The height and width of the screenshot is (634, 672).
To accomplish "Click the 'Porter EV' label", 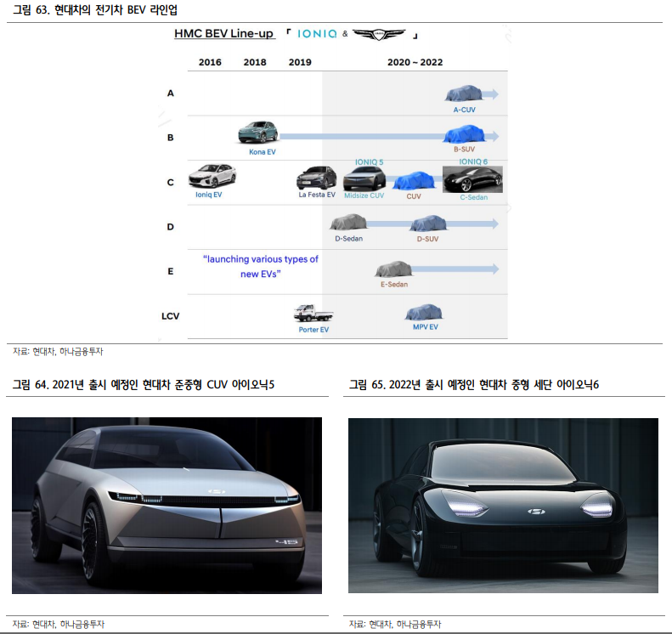I will click(x=313, y=330).
